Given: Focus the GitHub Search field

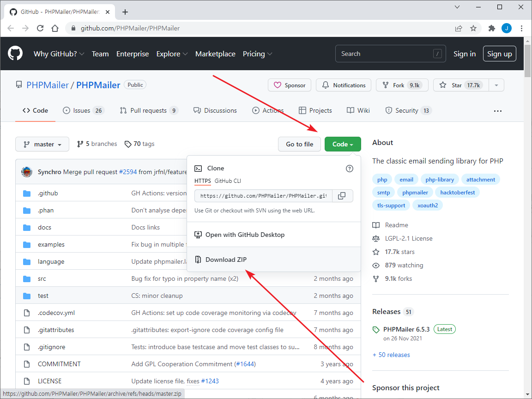Looking at the screenshot, I should [391, 54].
